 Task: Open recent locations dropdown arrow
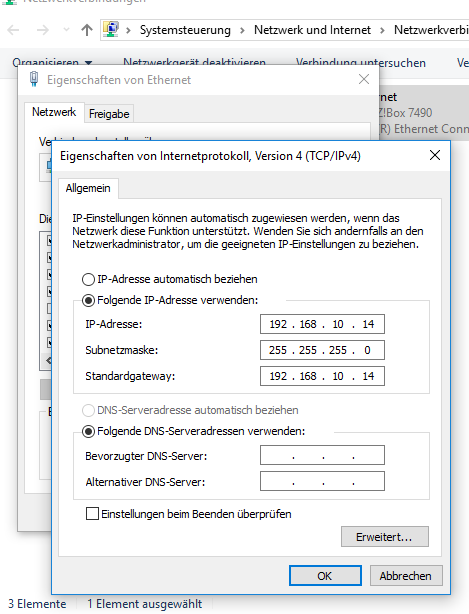tap(66, 30)
